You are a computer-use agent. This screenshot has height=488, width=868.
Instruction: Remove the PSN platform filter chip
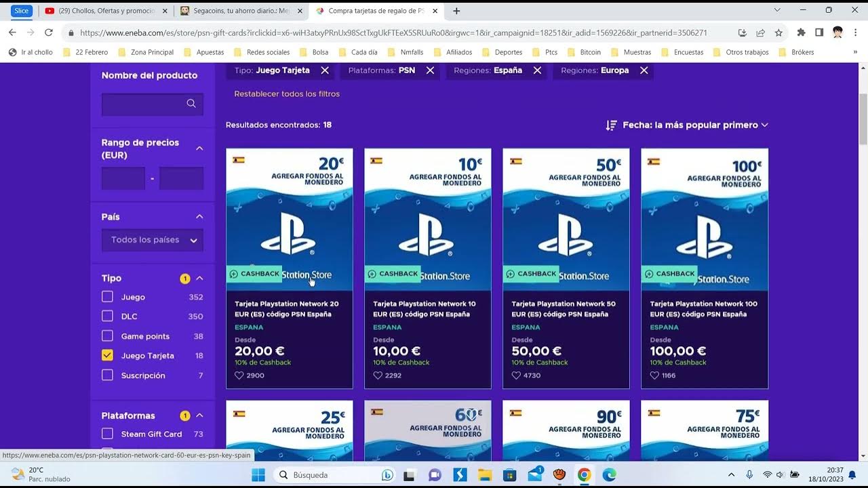(430, 70)
